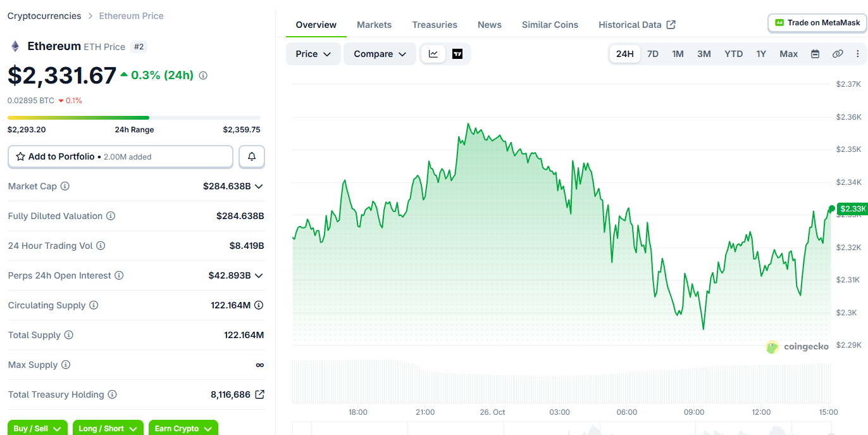The width and height of the screenshot is (868, 435).
Task: Click the Perps 24h Open Interest info icon
Action: [x=119, y=275]
